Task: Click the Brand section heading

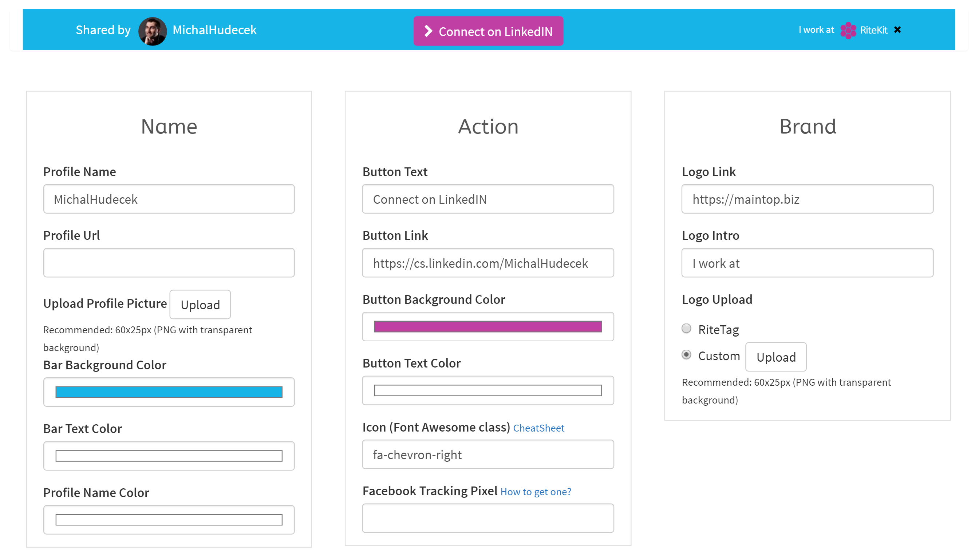Action: [808, 127]
